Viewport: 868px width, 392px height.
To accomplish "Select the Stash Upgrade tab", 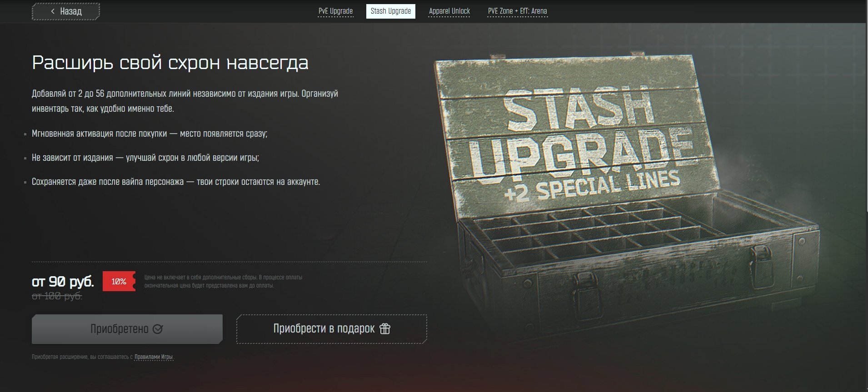I will click(390, 11).
